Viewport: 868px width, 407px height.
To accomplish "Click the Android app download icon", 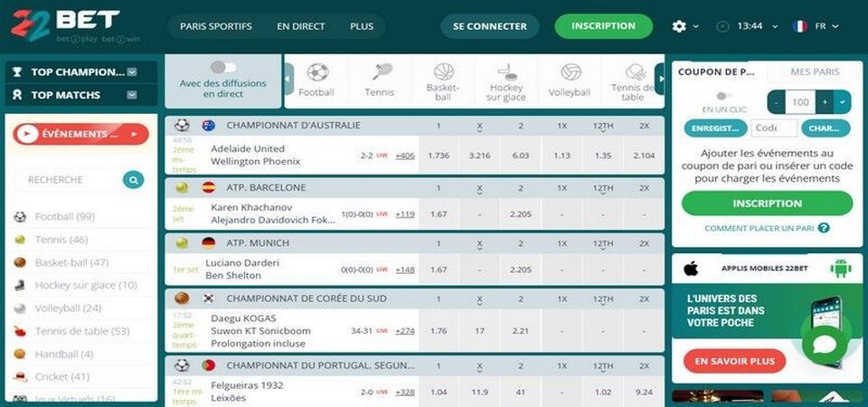I will [840, 269].
